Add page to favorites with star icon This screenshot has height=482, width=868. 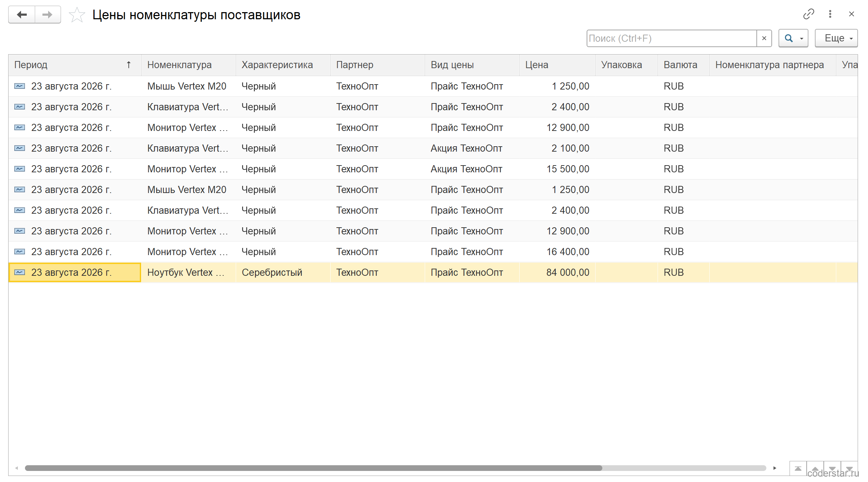tap(77, 15)
